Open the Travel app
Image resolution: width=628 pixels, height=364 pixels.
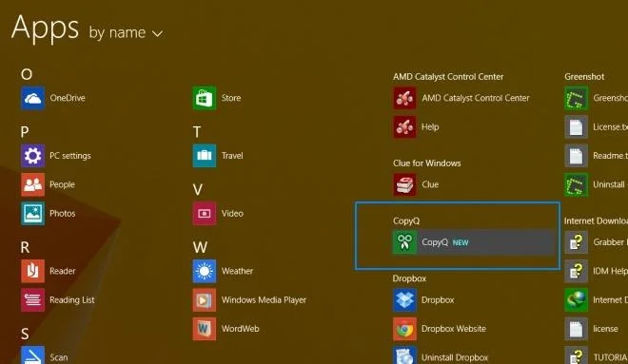pos(218,156)
